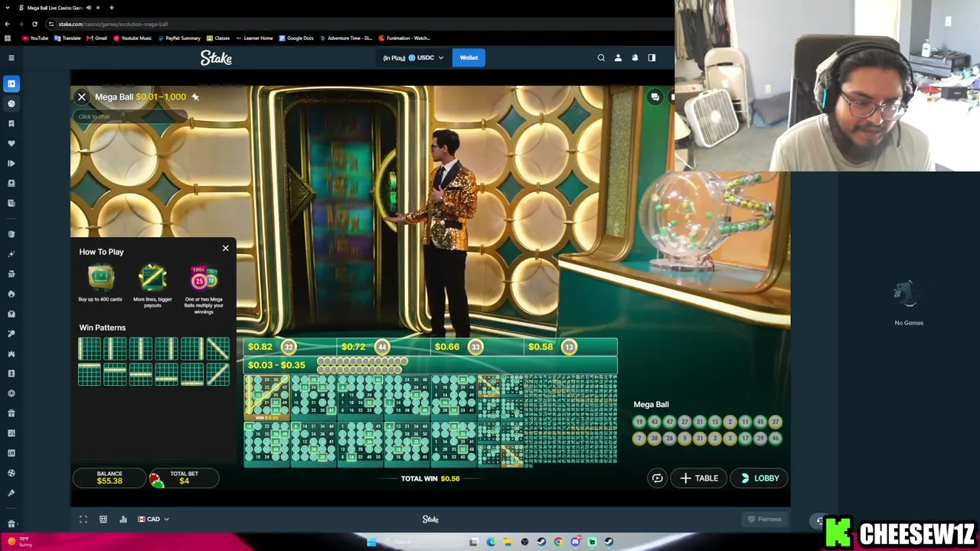This screenshot has width=980, height=551.
Task: Open the Windows Start menu
Action: click(x=371, y=542)
